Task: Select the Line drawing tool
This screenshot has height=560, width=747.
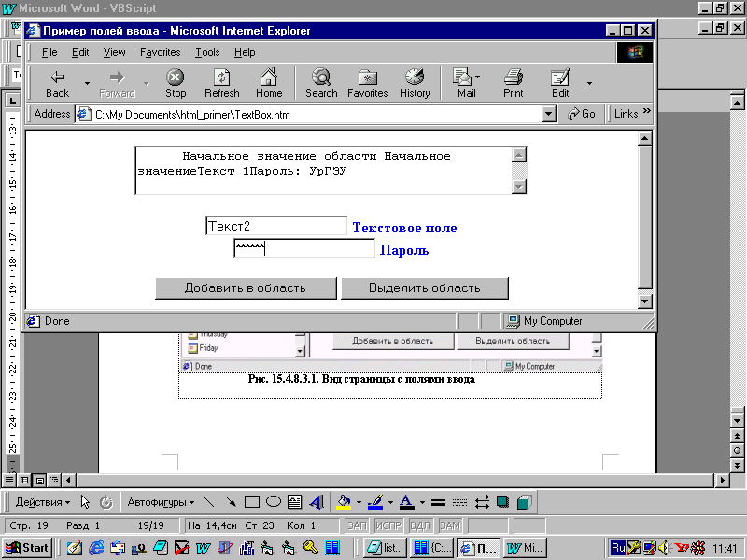Action: pos(208,502)
